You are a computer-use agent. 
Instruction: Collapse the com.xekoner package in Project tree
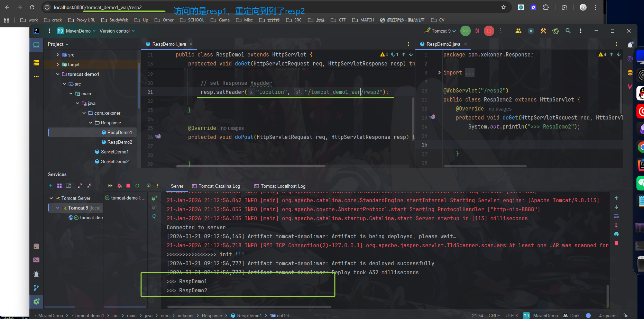83,113
